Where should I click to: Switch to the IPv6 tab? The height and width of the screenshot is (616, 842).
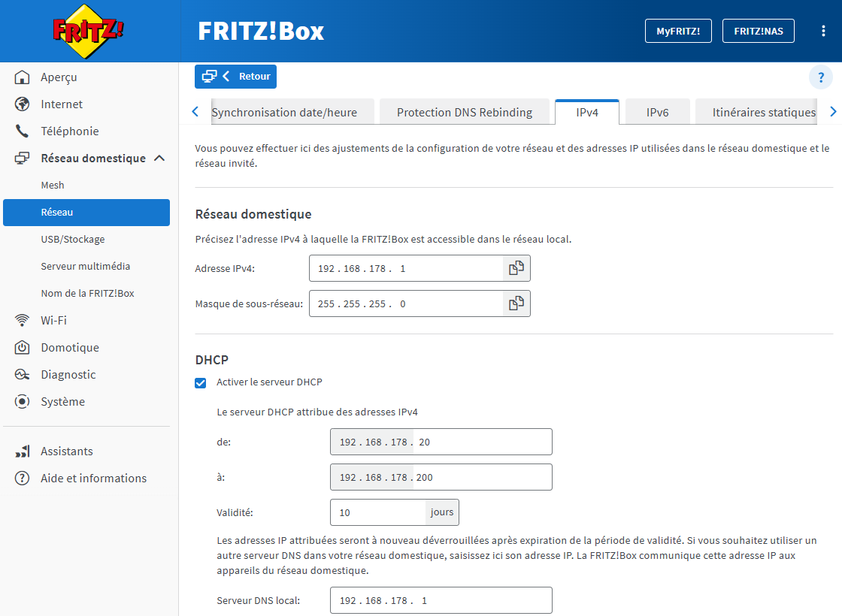[x=657, y=112]
